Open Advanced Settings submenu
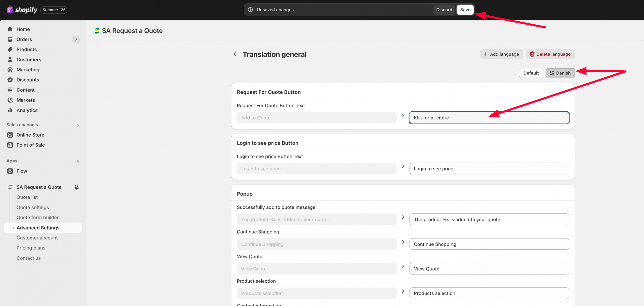The width and height of the screenshot is (644, 306). (x=43, y=228)
